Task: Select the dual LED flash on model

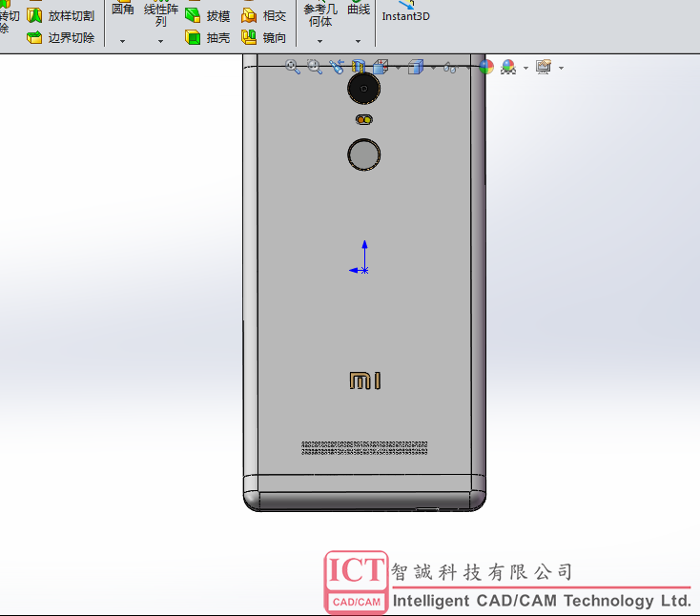Action: (x=364, y=119)
